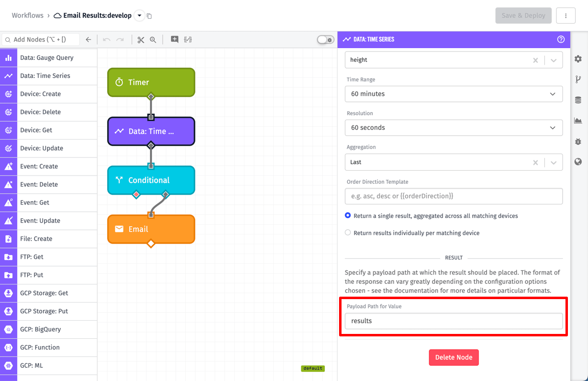Choose the Device: Get node icon

8,130
